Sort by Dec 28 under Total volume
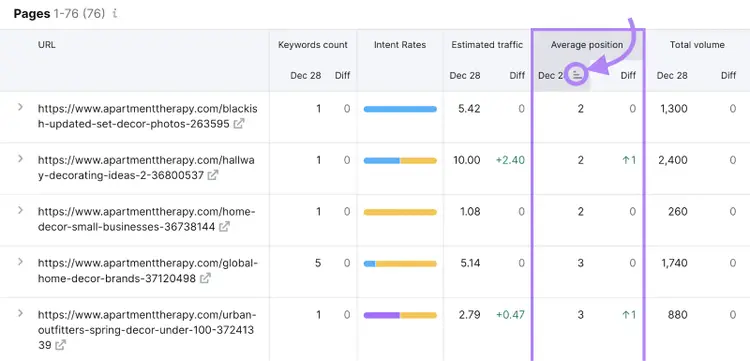 click(x=672, y=76)
